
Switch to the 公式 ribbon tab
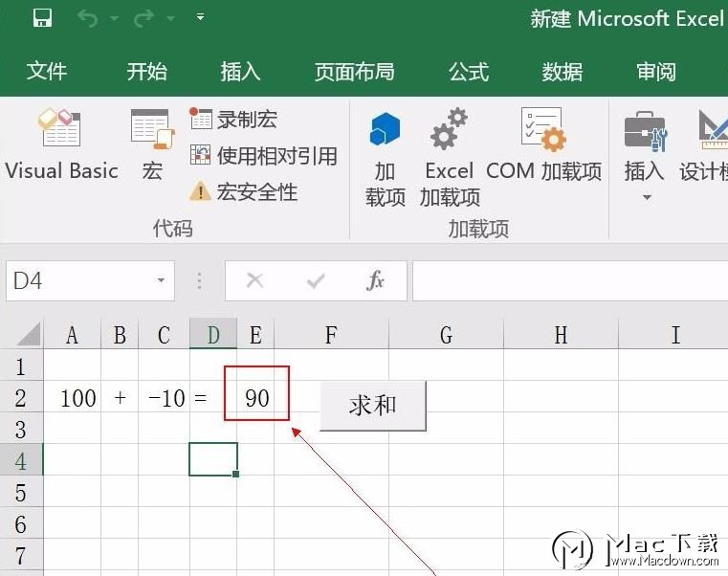click(x=469, y=72)
